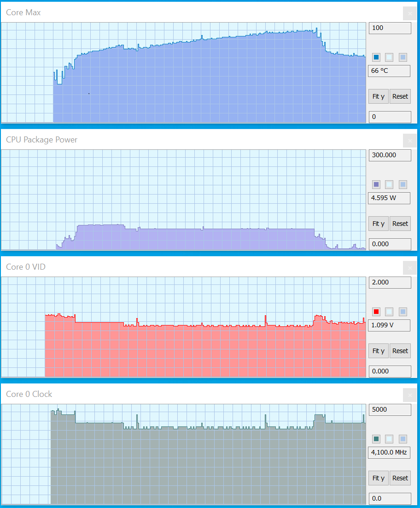
Task: Click Reset in the CPU Package Power panel
Action: [400, 224]
